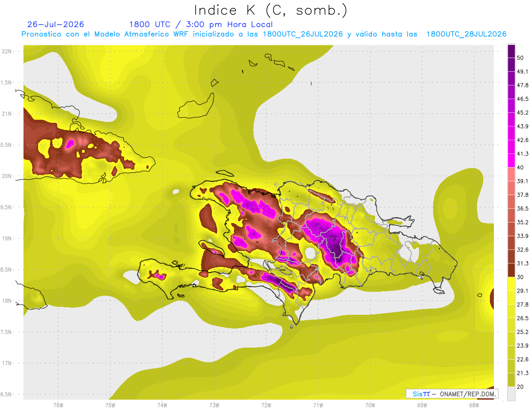Click the legend value "43.9"
The image size is (532, 411).
tap(522, 126)
